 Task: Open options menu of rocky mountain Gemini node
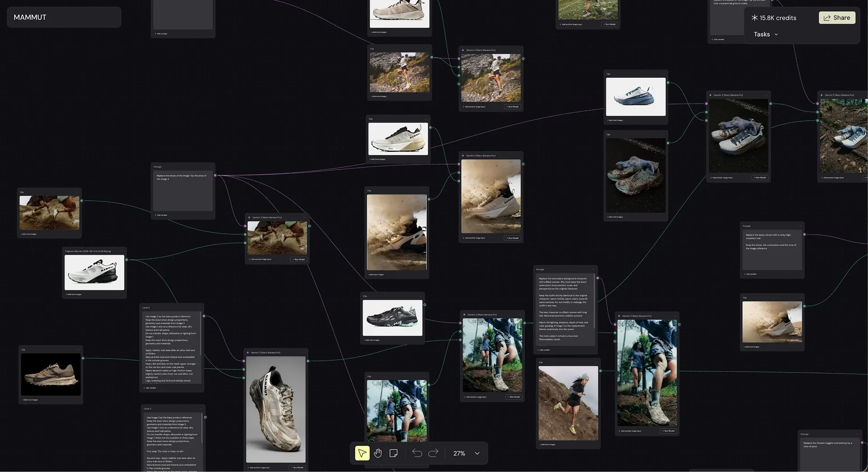[x=519, y=50]
